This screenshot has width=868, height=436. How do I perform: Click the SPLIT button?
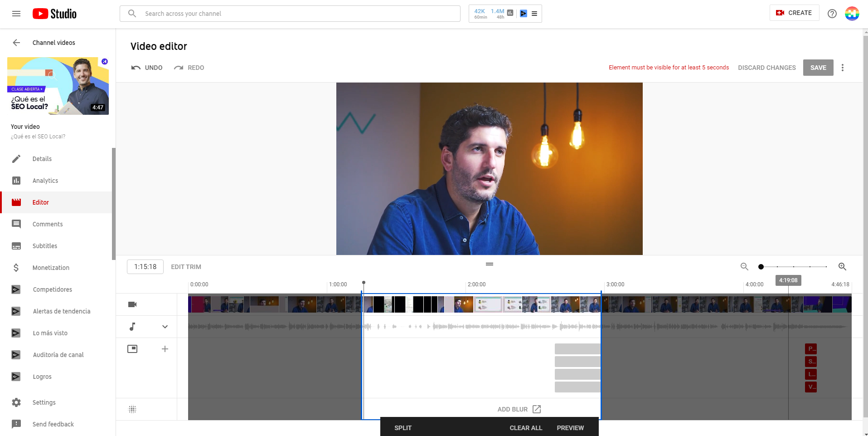coord(402,428)
